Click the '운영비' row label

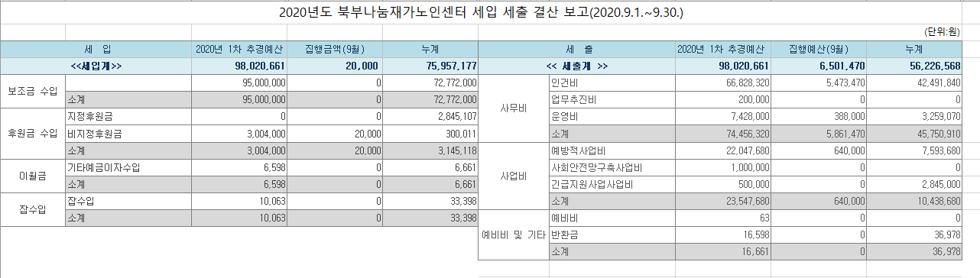(612, 116)
